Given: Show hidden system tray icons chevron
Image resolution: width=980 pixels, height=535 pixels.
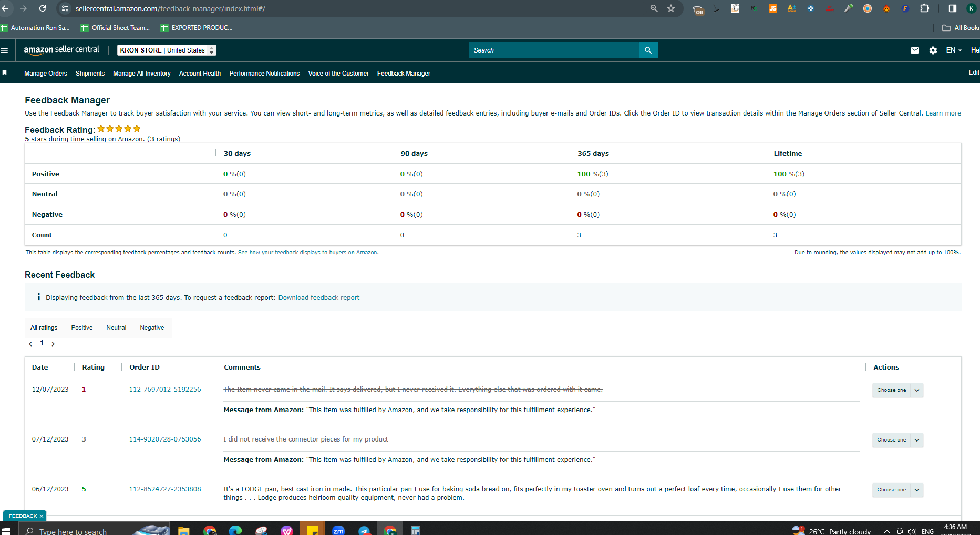Looking at the screenshot, I should pyautogui.click(x=886, y=531).
